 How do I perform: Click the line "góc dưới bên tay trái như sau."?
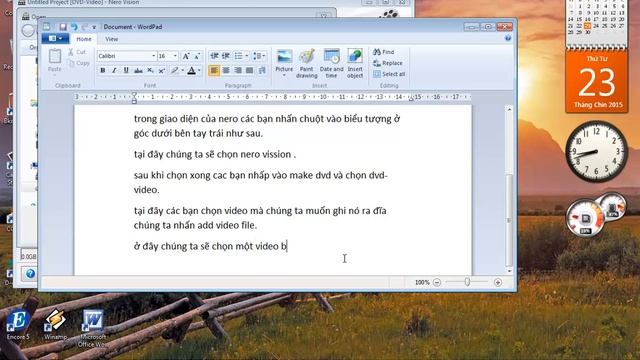pos(198,133)
